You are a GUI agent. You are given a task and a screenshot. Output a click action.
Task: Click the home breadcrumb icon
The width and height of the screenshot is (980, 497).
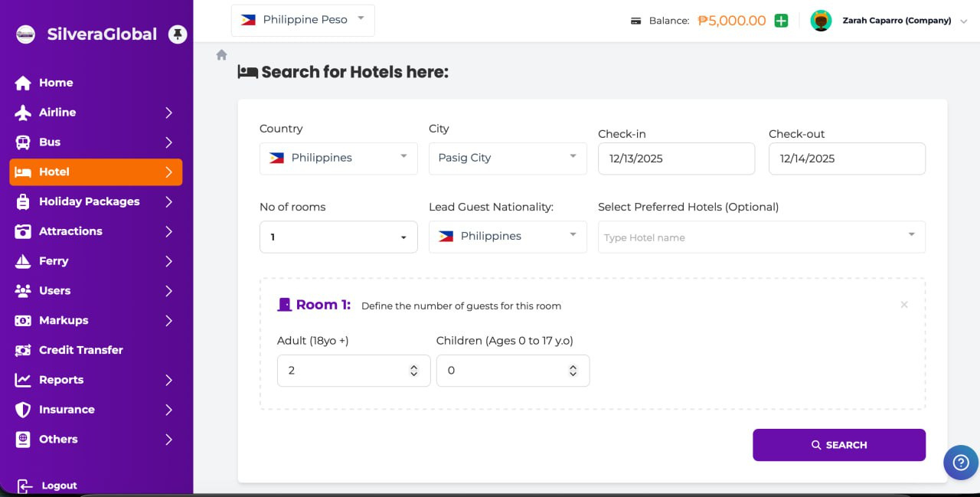tap(222, 55)
